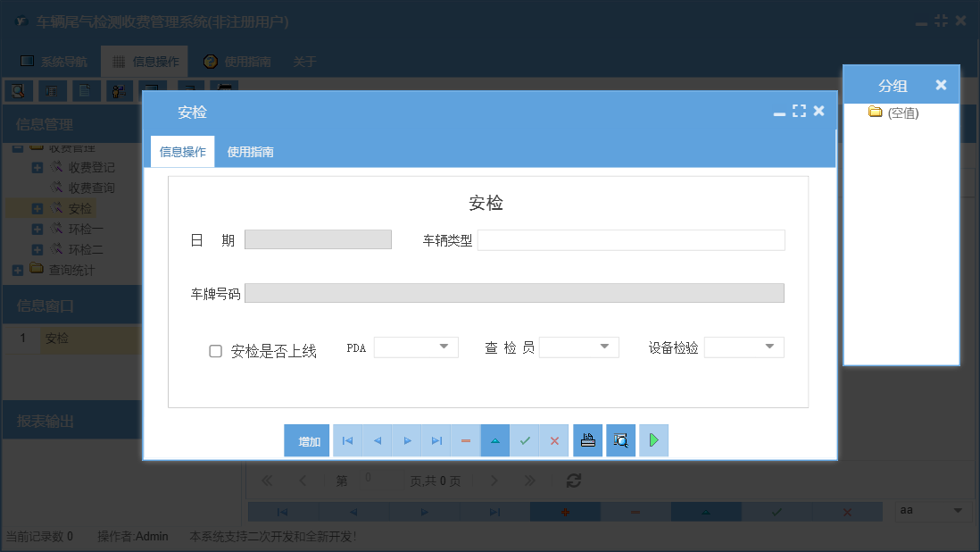The image size is (980, 552).
Task: Open the 系统导航 menu
Action: pyautogui.click(x=62, y=61)
